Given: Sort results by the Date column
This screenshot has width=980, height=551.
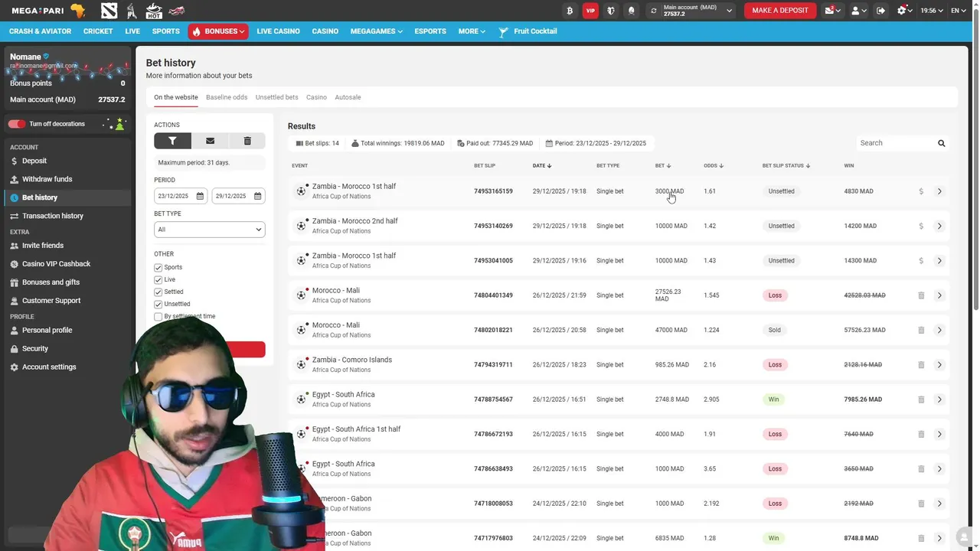Looking at the screenshot, I should pos(542,165).
